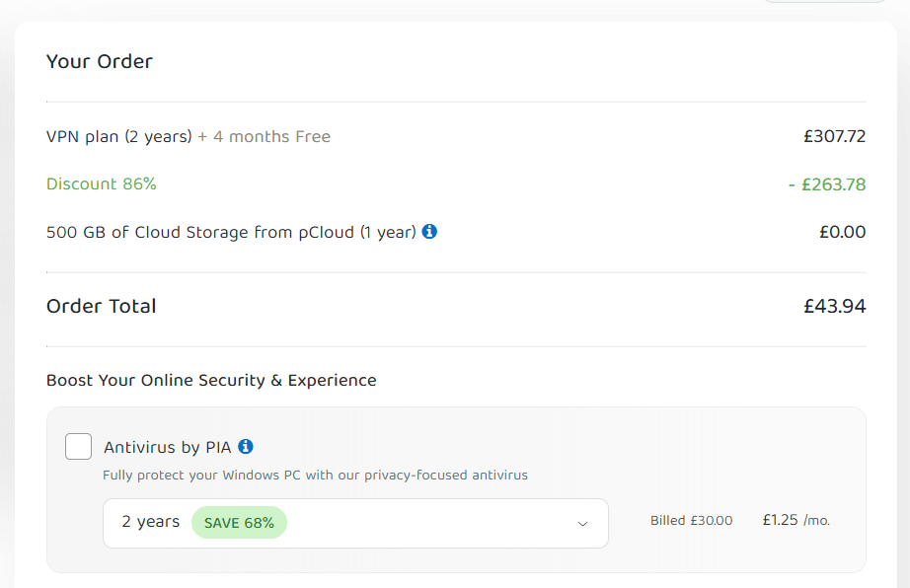The image size is (910, 588).
Task: Click the £307.72 VPN plan price
Action: (835, 136)
